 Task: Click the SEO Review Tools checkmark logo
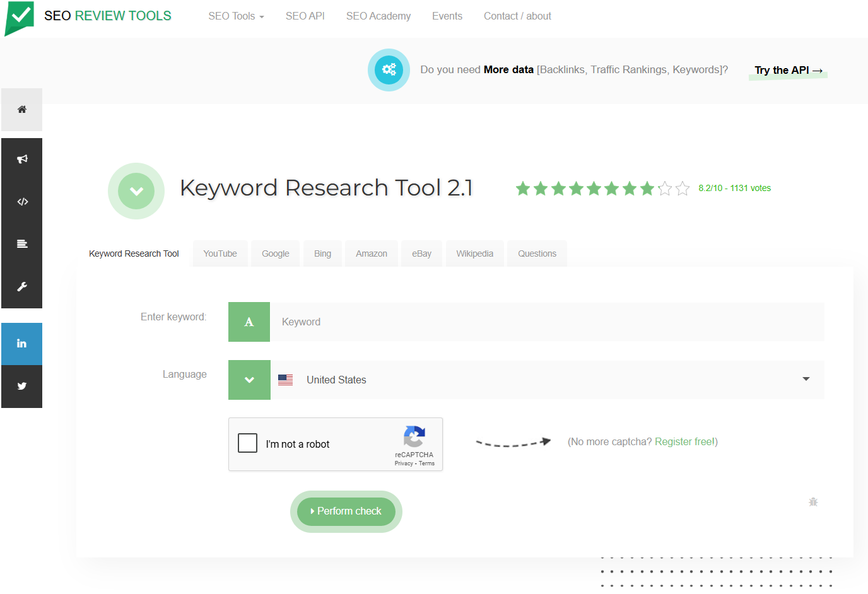click(20, 18)
